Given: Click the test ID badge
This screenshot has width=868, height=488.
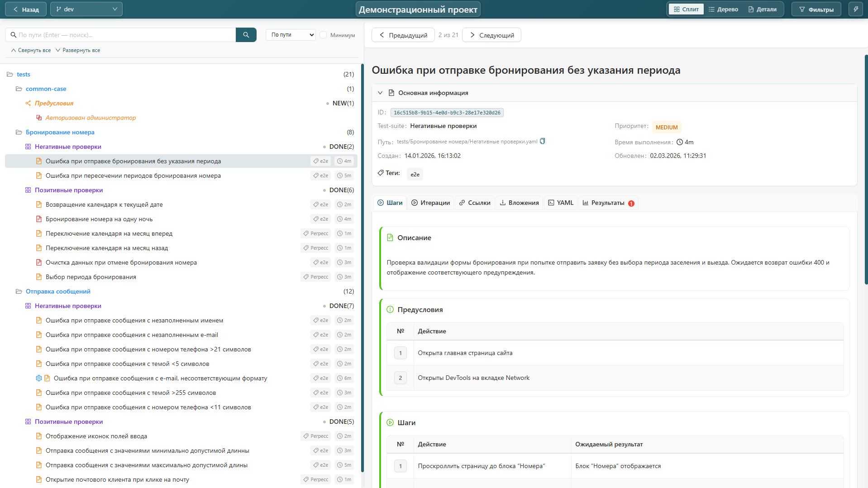Looking at the screenshot, I should [x=447, y=113].
